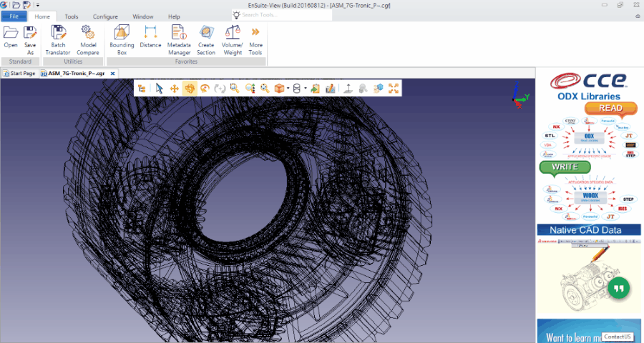
Task: Click the Native CAD Data banner
Action: 589,230
